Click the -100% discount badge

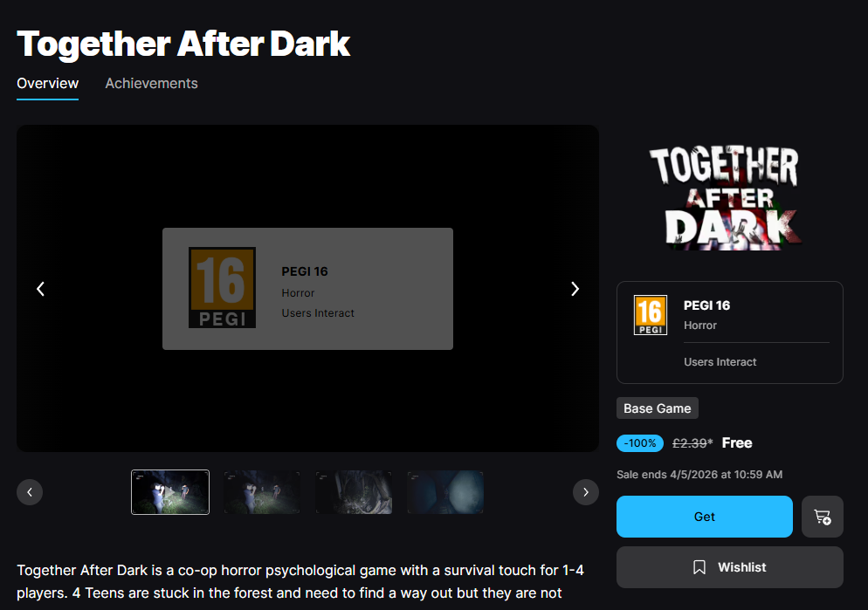point(640,443)
